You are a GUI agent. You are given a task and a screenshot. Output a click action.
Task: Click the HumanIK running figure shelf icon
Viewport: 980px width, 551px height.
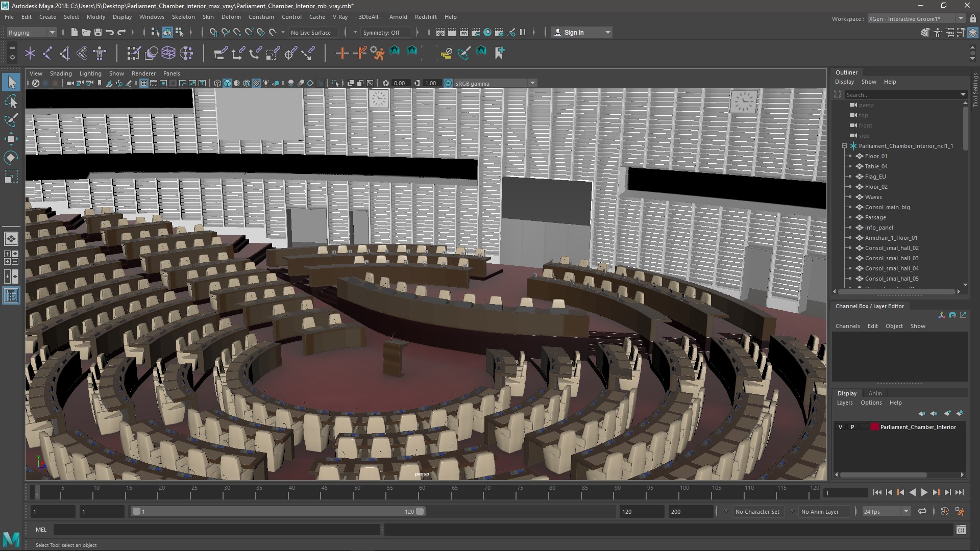pos(377,53)
